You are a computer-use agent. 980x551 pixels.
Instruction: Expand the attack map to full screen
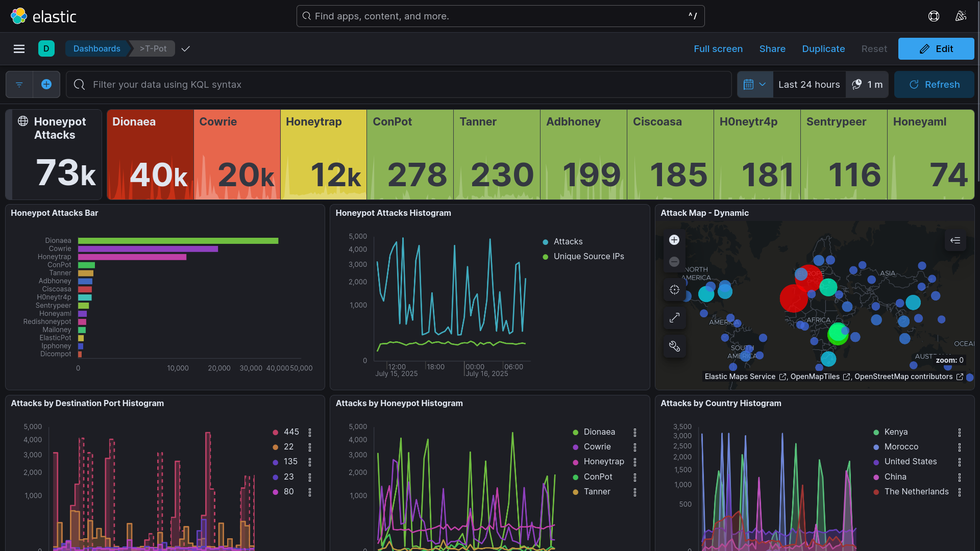point(674,318)
